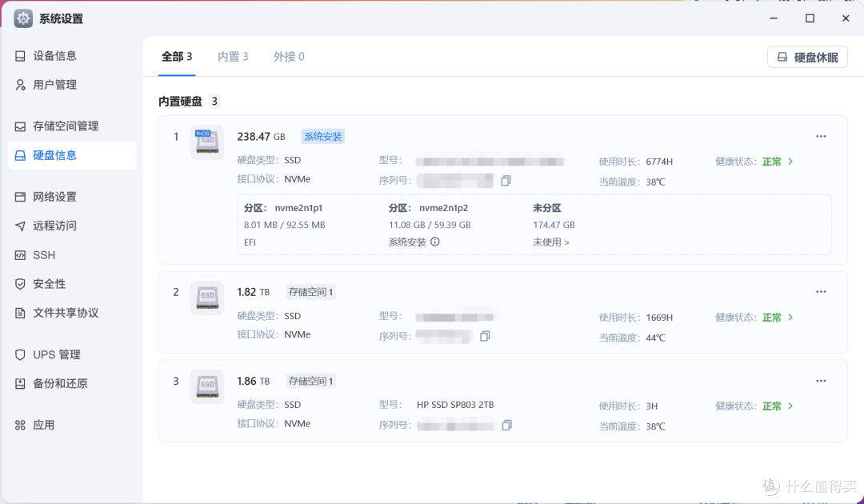Click the 用户管理 person icon

point(20,85)
